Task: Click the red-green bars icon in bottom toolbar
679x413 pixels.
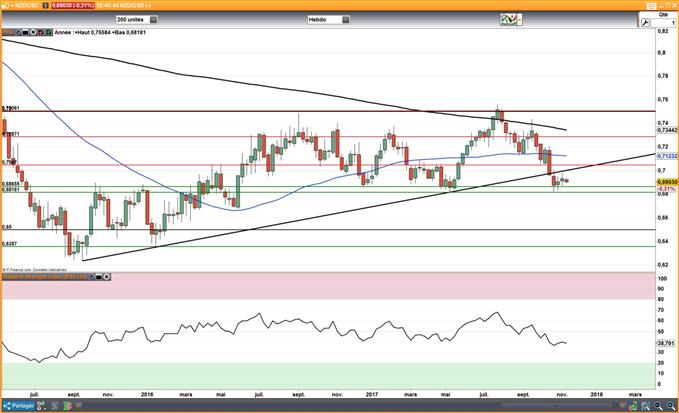Action: point(68,406)
